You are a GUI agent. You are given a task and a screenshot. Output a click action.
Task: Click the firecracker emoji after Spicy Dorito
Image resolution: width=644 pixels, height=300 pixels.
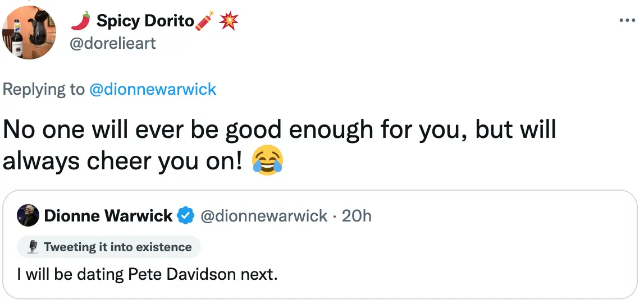coord(204,21)
